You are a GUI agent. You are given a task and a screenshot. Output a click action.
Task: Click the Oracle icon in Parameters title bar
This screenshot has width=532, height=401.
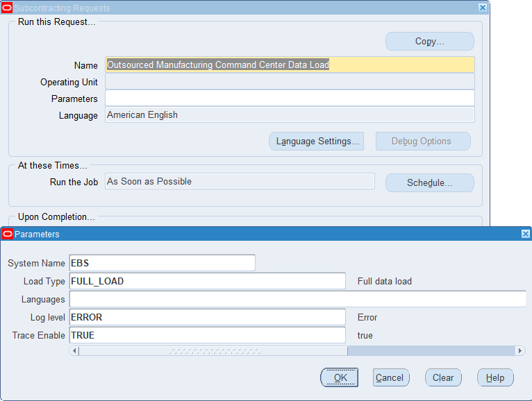click(8, 234)
